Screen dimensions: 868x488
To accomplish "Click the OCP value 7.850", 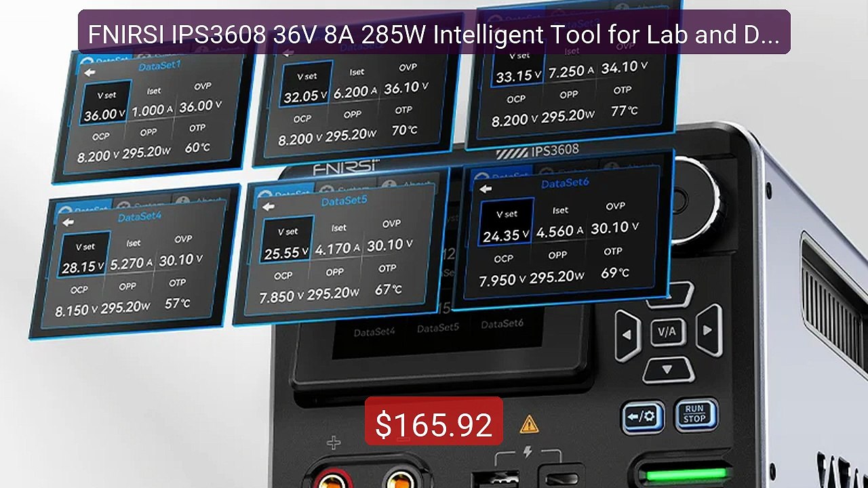I will (x=282, y=297).
